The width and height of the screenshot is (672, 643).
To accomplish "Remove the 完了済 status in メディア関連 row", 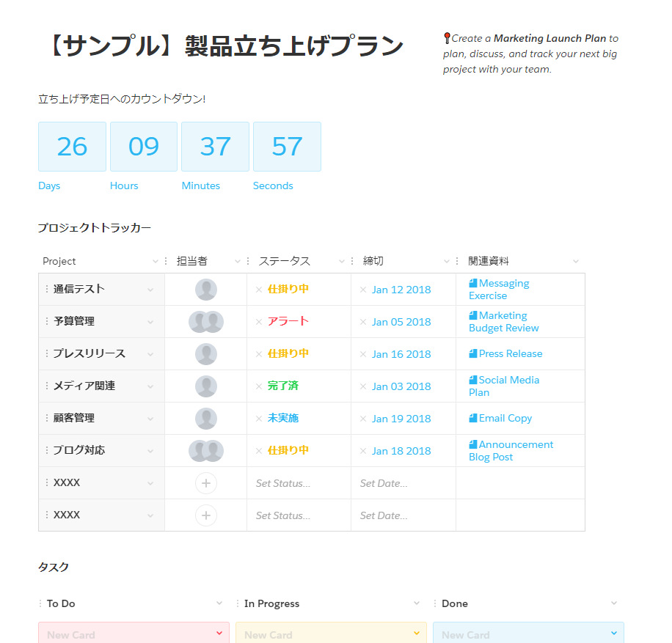I will (x=259, y=386).
